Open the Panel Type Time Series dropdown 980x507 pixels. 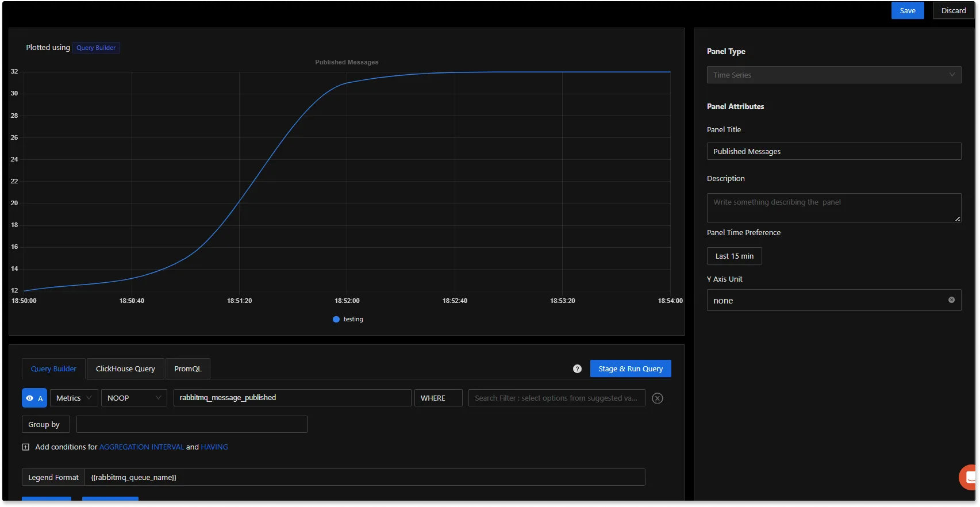pyautogui.click(x=833, y=75)
